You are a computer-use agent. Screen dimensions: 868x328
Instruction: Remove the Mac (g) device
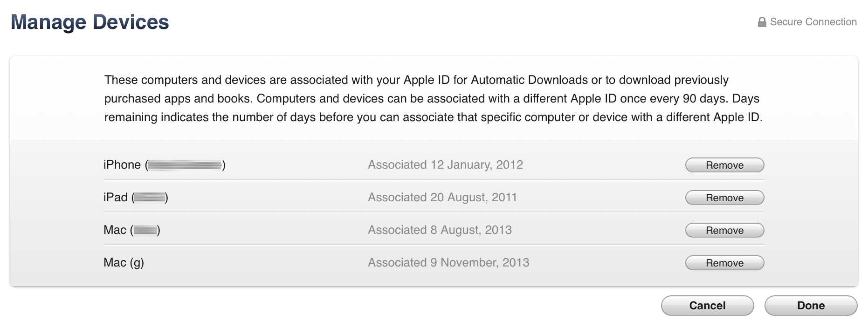pyautogui.click(x=724, y=263)
